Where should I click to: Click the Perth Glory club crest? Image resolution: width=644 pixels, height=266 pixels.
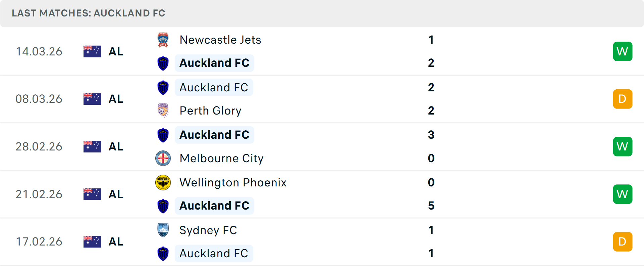(163, 110)
